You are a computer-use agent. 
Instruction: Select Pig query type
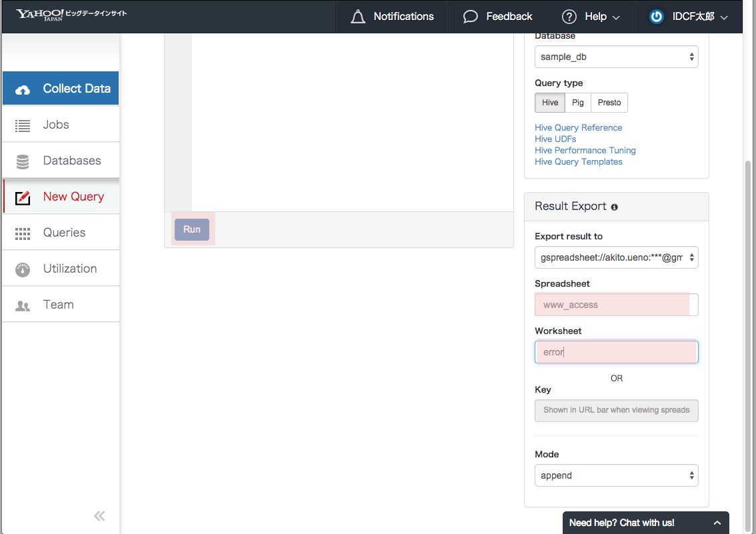[x=577, y=103]
